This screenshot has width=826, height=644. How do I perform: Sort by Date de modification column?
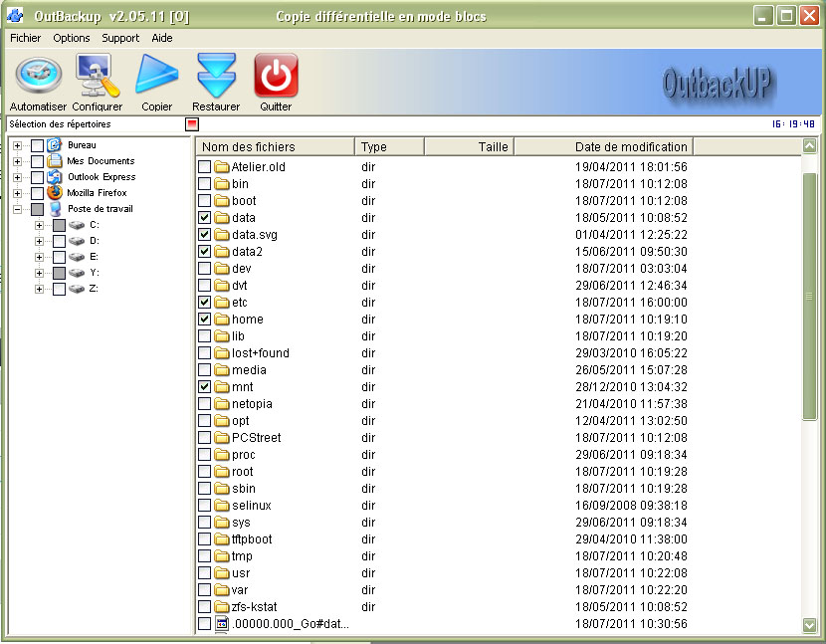[x=604, y=146]
